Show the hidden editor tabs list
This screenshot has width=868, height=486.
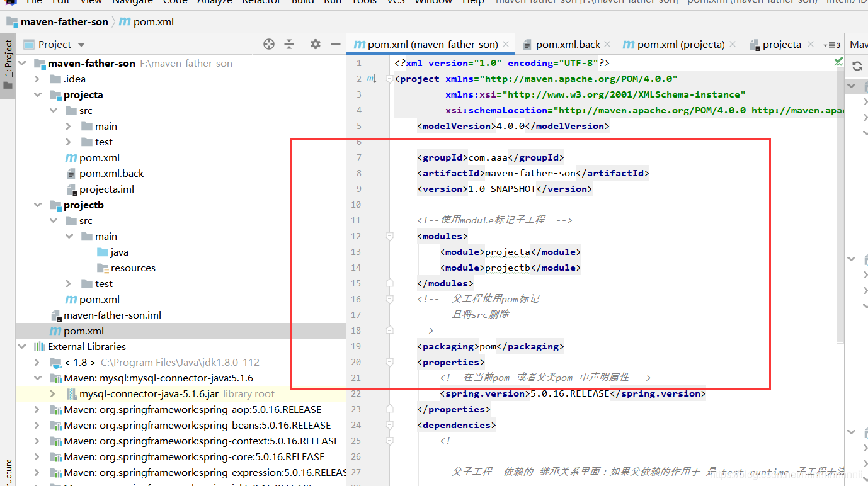(831, 45)
